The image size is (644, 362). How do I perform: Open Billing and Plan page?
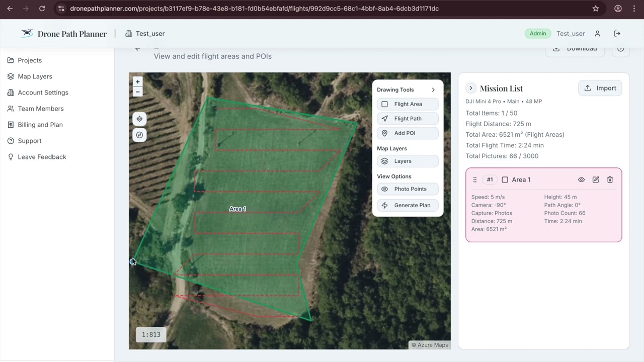click(40, 125)
